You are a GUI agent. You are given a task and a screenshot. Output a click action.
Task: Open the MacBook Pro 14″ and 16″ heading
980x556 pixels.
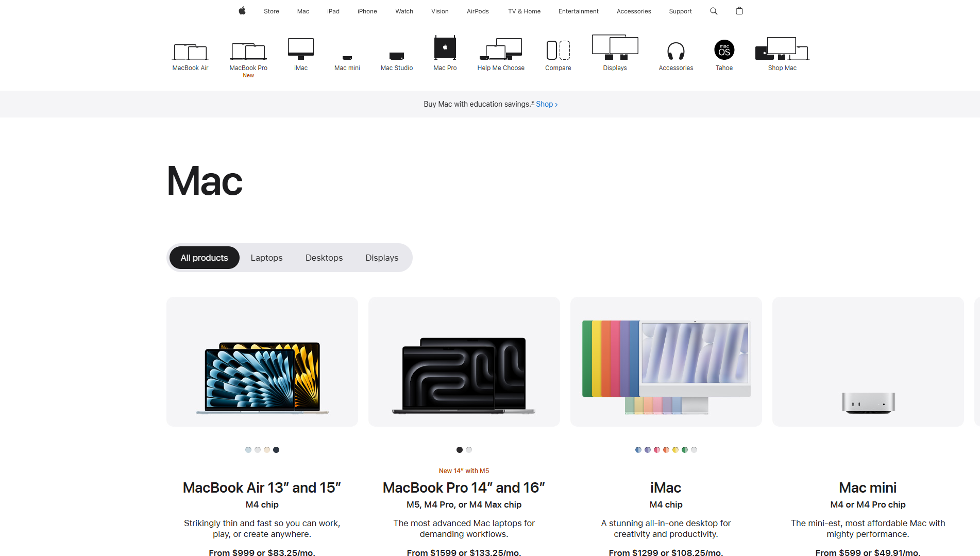coord(464,487)
